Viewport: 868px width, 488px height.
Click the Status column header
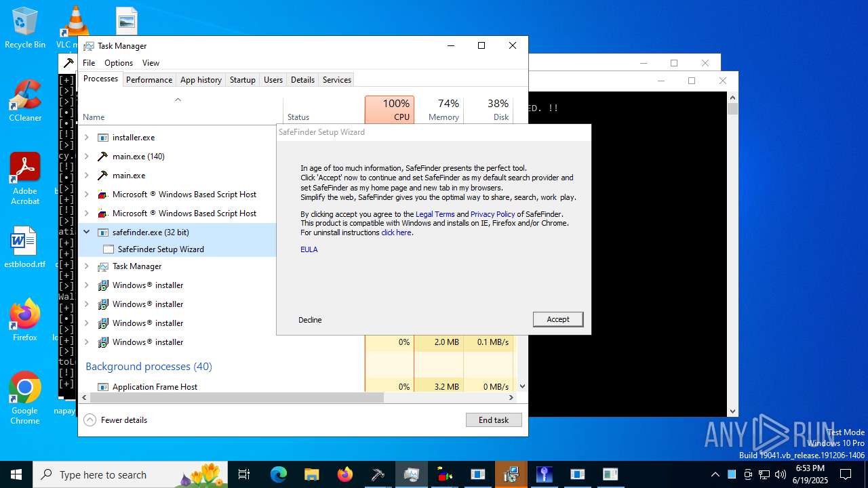[323, 110]
